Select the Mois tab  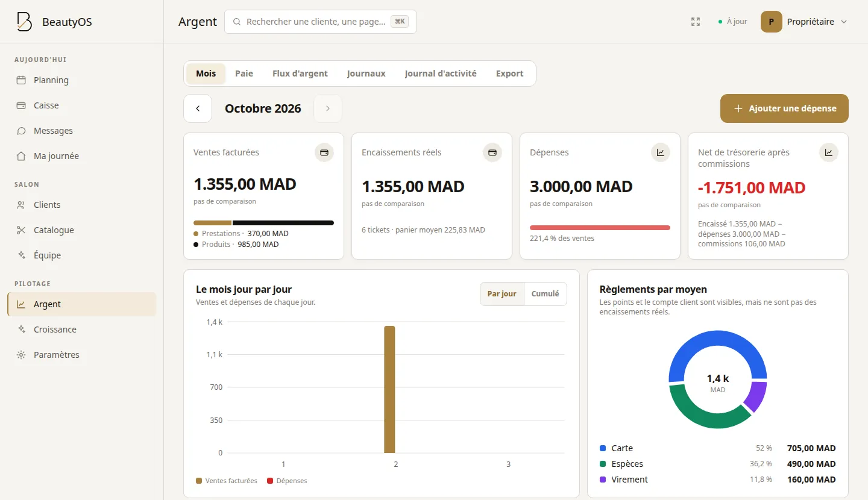click(x=206, y=73)
